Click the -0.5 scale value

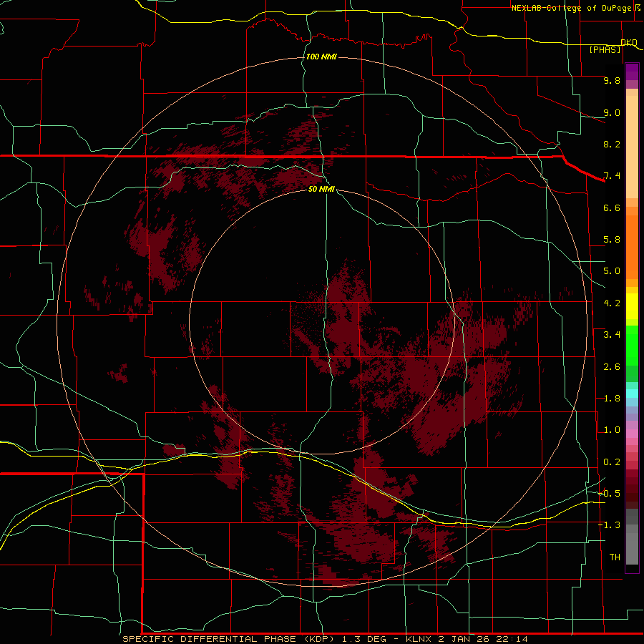point(610,494)
